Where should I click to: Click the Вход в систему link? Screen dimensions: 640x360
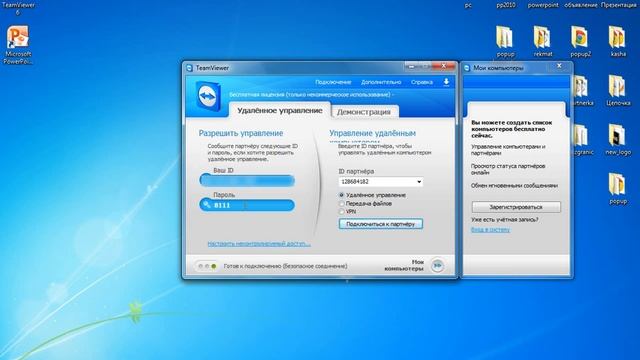click(490, 229)
